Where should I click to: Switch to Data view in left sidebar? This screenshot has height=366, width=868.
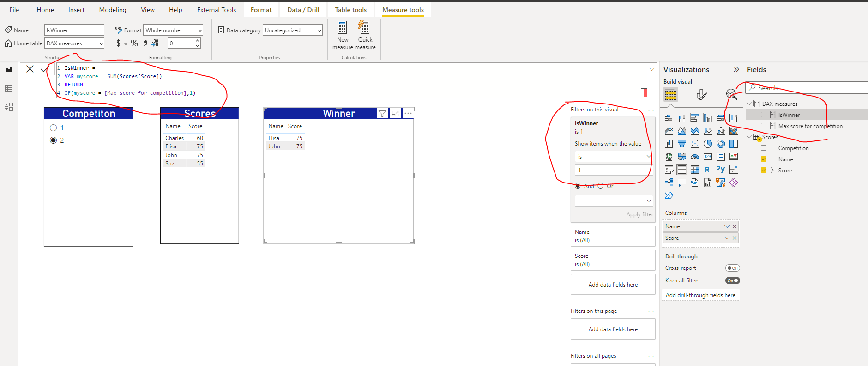[x=9, y=88]
